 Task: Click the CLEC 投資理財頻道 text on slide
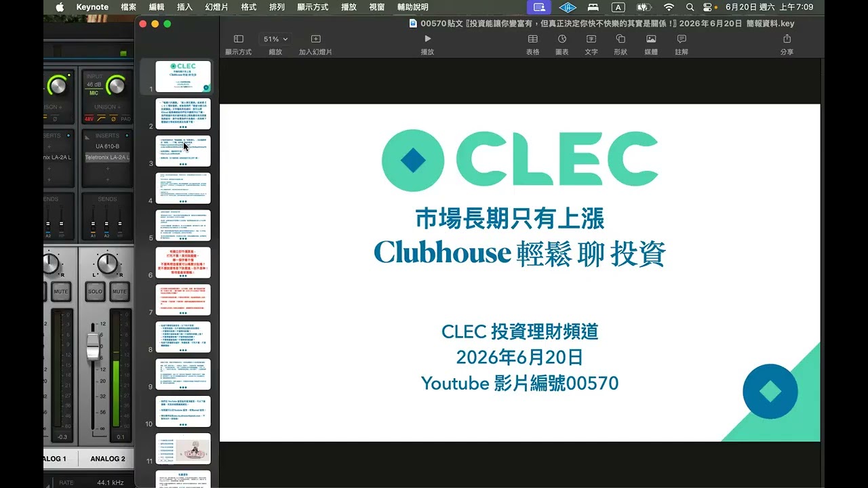click(519, 331)
